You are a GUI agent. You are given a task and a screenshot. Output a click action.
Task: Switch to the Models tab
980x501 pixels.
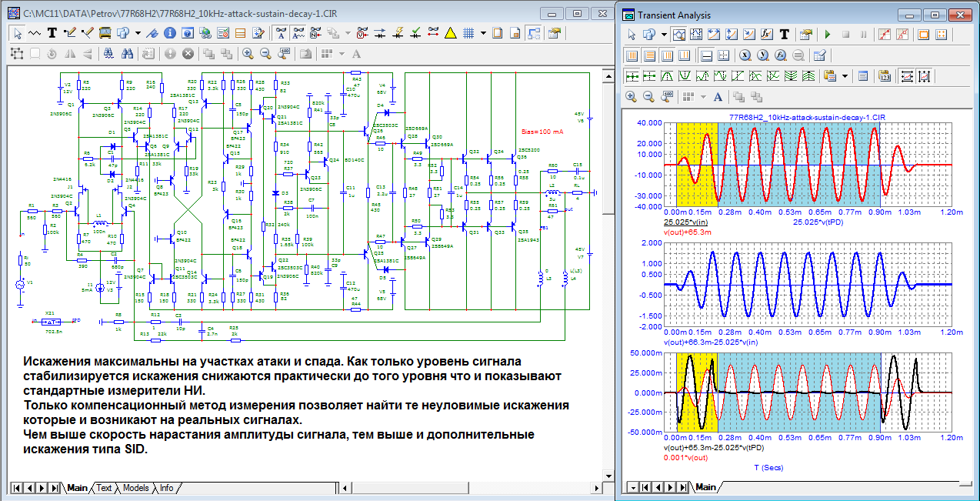[135, 488]
